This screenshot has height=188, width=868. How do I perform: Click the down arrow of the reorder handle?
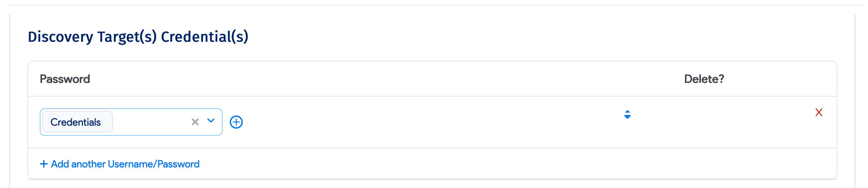coord(628,117)
